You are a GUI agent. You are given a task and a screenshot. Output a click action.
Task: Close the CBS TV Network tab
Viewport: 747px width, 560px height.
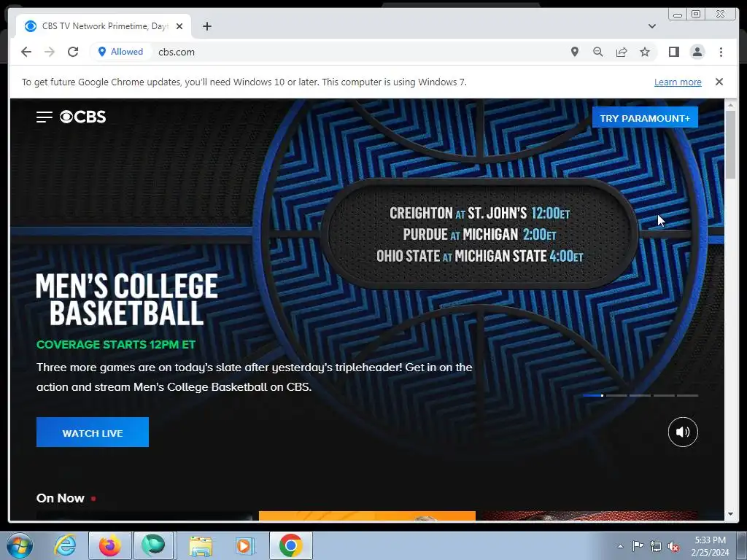point(179,26)
